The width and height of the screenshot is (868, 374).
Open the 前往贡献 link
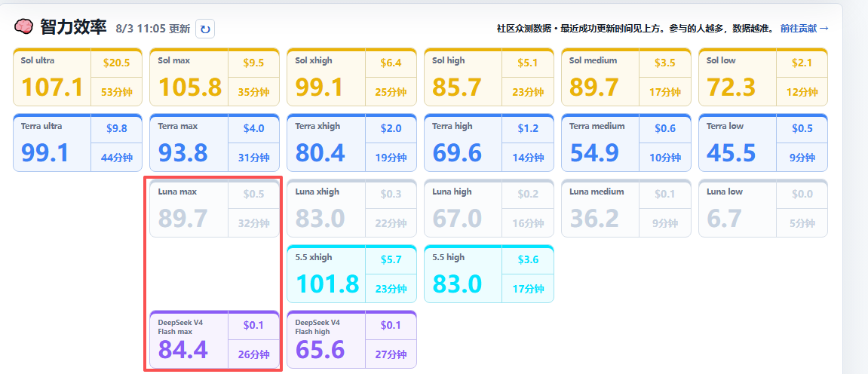[805, 28]
